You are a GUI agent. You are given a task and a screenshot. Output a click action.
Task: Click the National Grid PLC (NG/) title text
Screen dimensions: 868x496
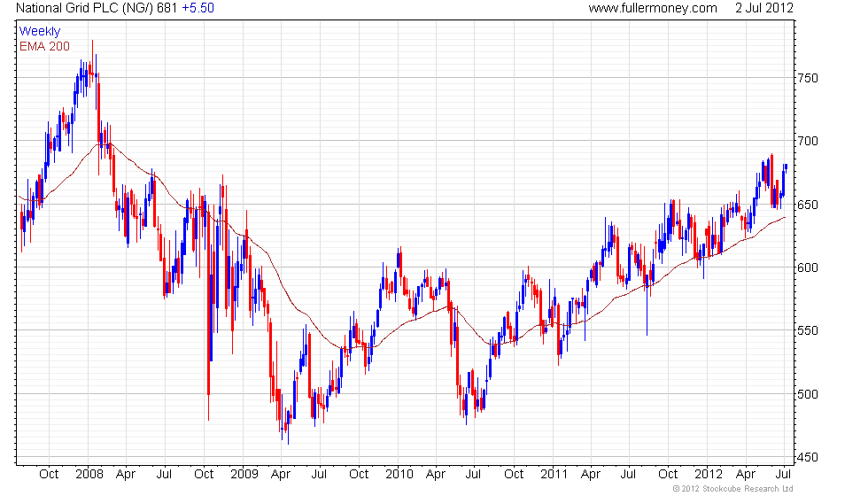[x=85, y=8]
